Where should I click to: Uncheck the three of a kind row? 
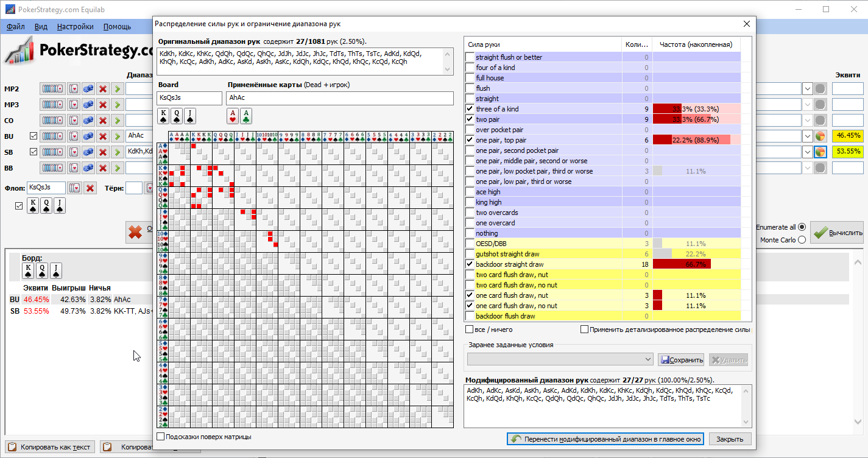[469, 109]
